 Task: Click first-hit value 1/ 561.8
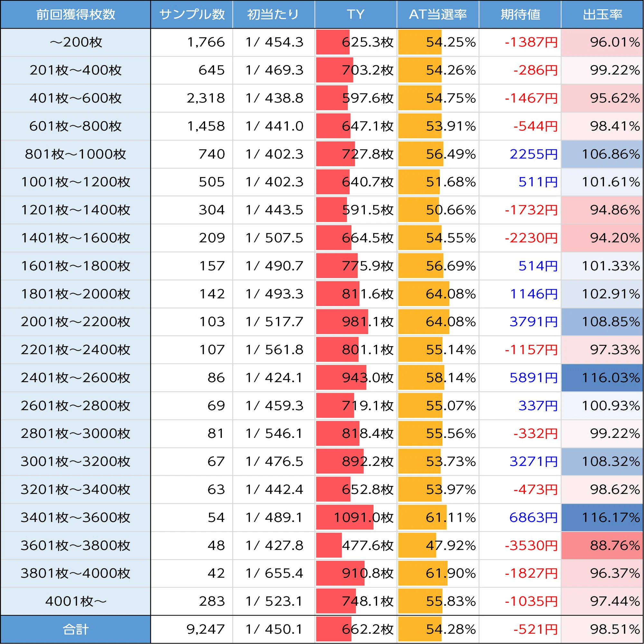point(274,350)
